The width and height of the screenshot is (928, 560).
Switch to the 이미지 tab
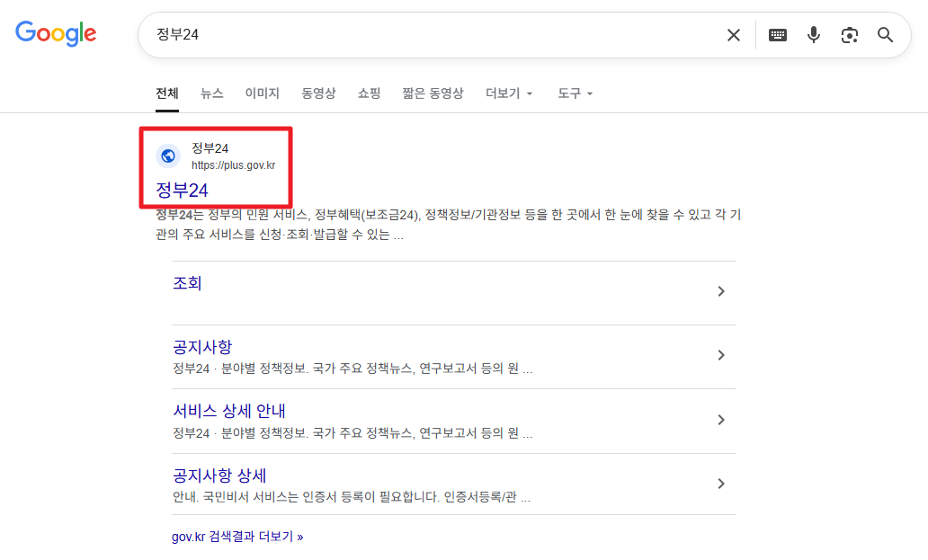[261, 93]
